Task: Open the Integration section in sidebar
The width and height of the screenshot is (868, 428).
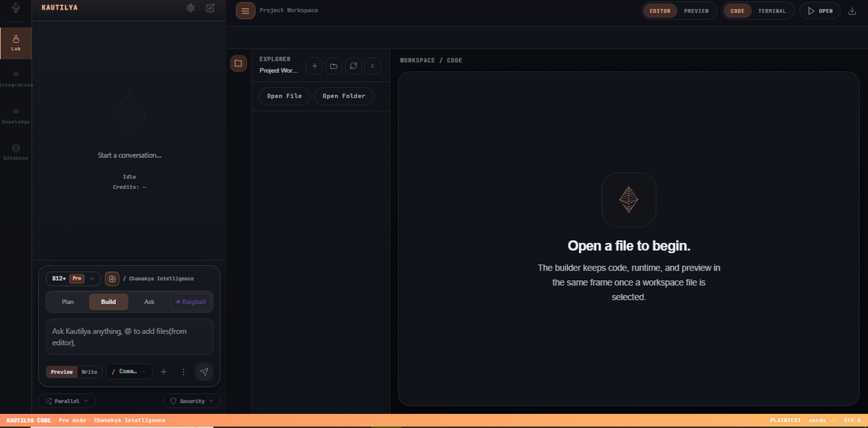Action: pyautogui.click(x=16, y=79)
